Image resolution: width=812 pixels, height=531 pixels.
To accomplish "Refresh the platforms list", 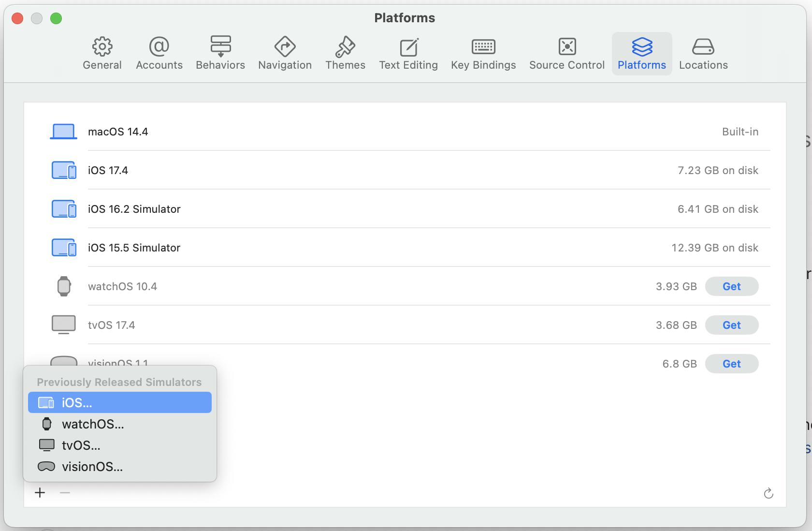I will coord(768,493).
